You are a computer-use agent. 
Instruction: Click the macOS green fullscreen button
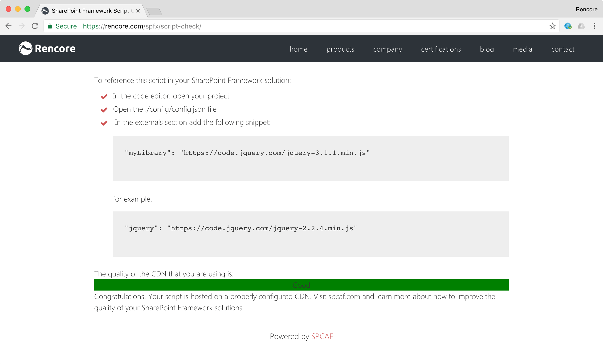[x=27, y=9]
